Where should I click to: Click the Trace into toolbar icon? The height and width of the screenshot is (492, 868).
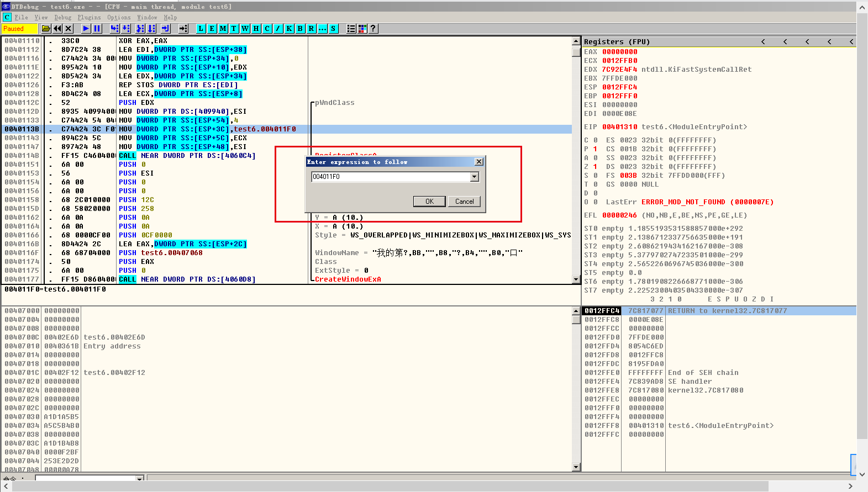[x=140, y=29]
